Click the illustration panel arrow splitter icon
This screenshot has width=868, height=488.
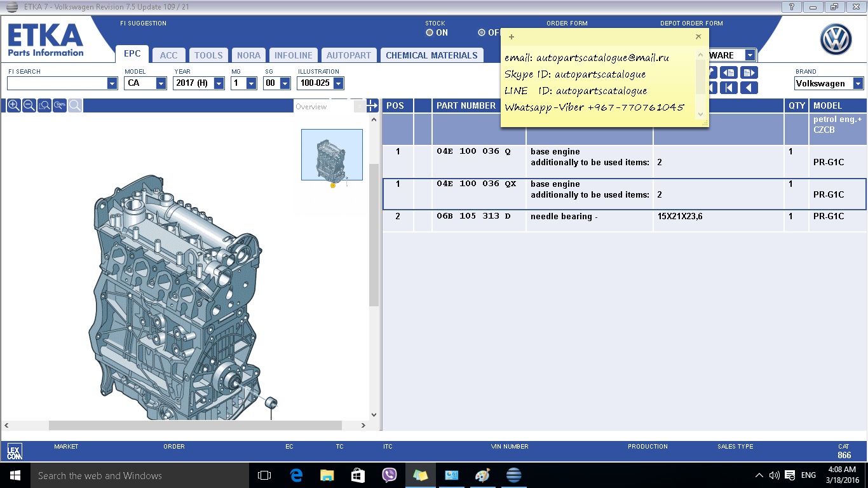372,106
